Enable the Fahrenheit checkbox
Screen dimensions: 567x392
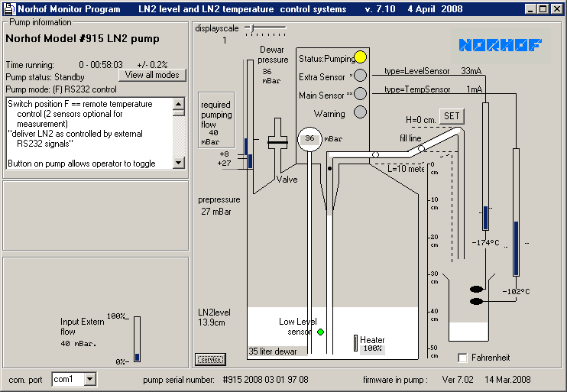[462, 358]
